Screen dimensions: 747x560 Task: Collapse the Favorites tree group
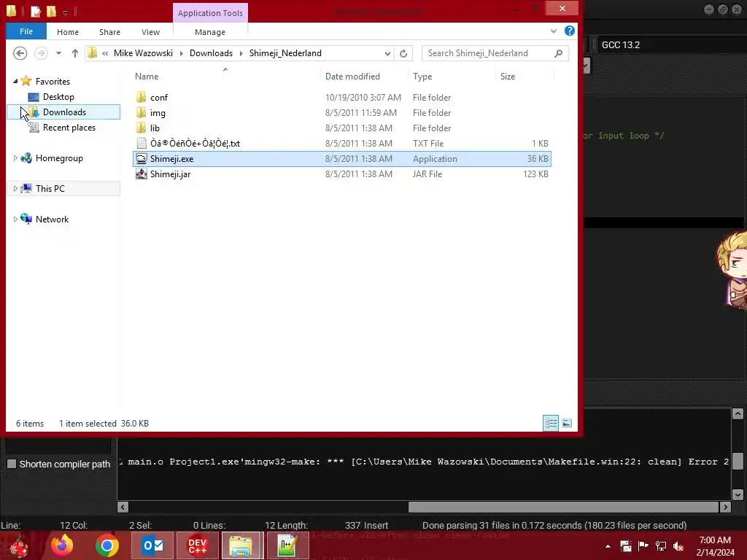point(15,82)
